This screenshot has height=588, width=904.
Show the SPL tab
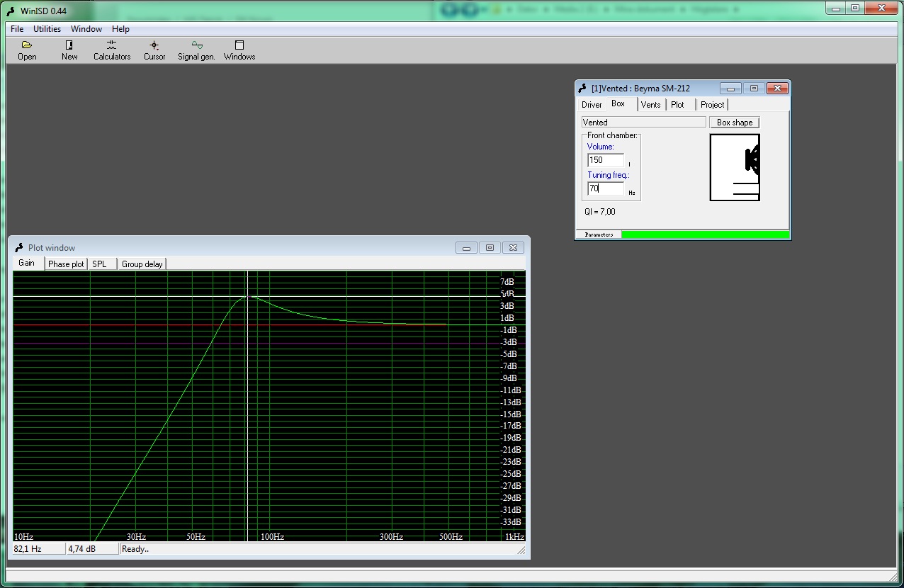100,264
